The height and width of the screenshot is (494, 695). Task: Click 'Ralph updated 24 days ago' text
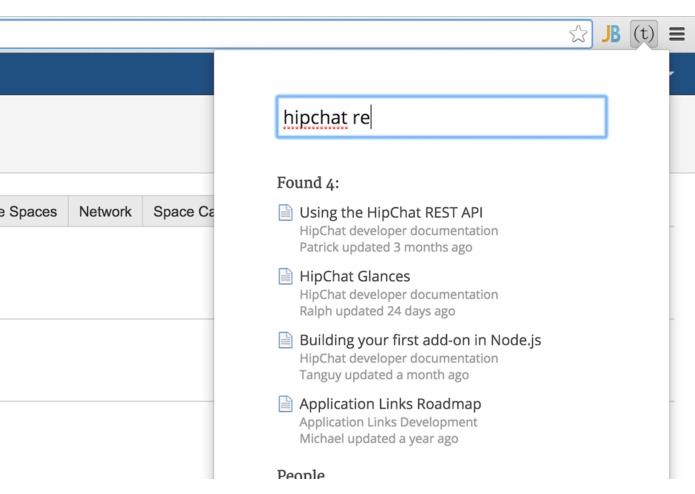(377, 311)
